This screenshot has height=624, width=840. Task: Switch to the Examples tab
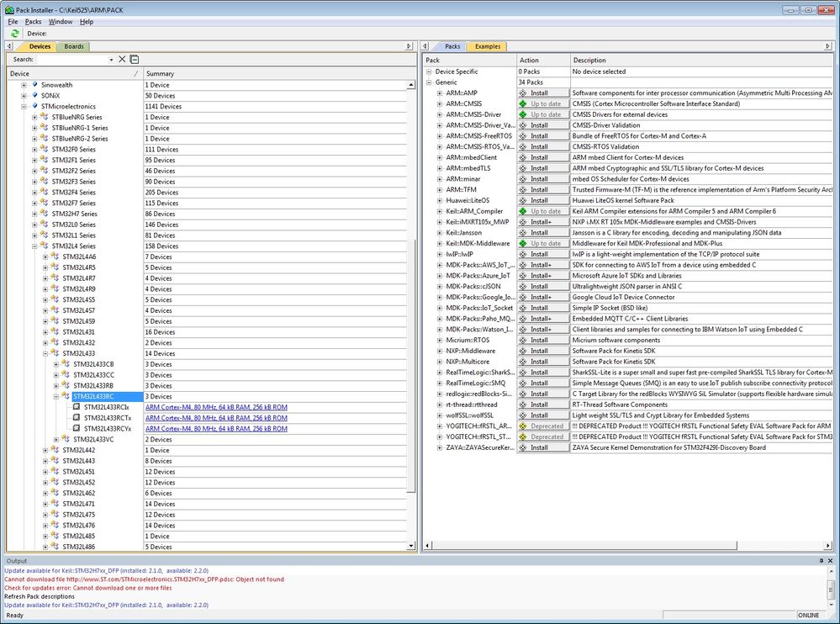pyautogui.click(x=488, y=46)
